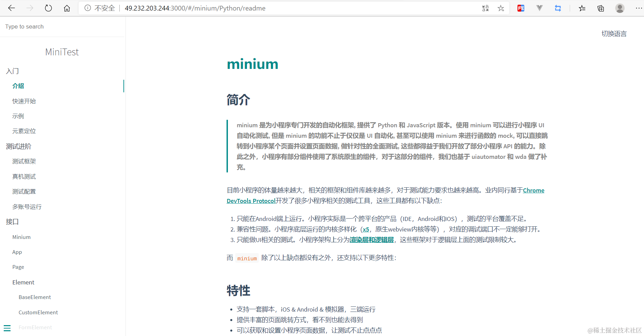Open the 快速开始 sidebar page
The width and height of the screenshot is (644, 336).
click(x=24, y=101)
